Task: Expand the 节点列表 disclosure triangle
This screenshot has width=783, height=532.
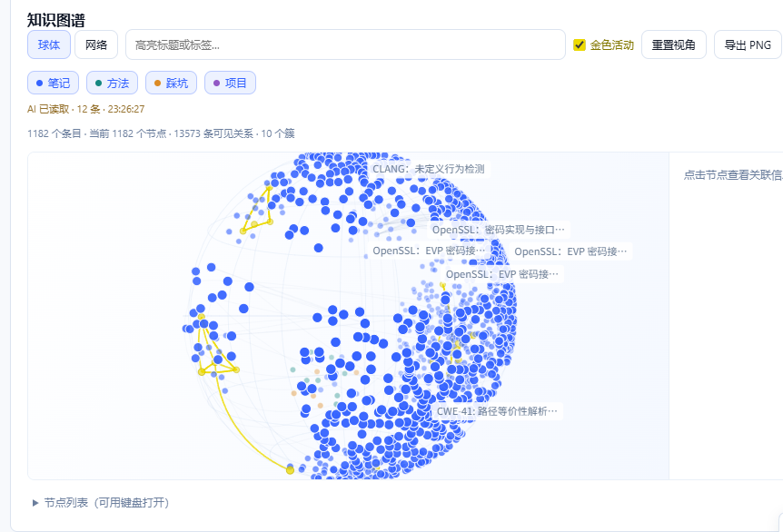Action: 35,503
